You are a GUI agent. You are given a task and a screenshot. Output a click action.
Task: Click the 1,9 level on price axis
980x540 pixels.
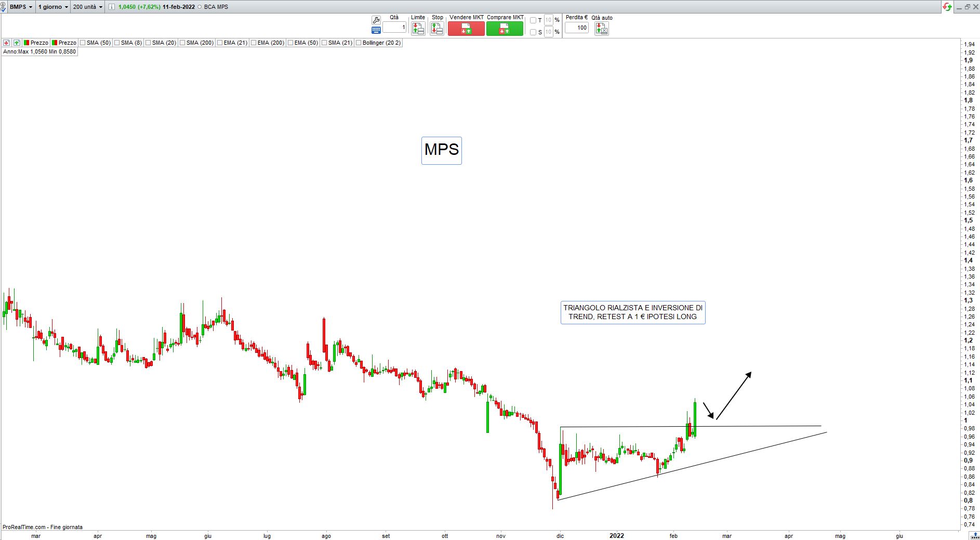point(969,60)
